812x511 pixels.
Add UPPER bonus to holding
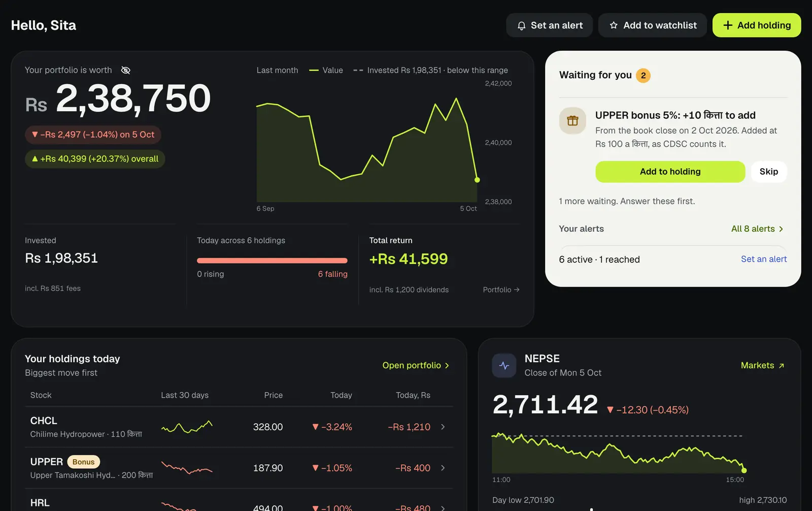pyautogui.click(x=670, y=172)
